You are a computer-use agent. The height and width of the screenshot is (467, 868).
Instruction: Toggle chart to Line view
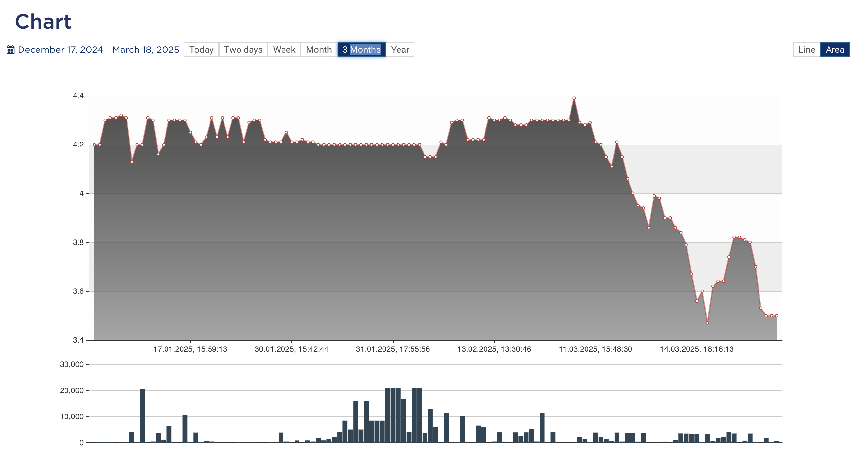coord(806,50)
